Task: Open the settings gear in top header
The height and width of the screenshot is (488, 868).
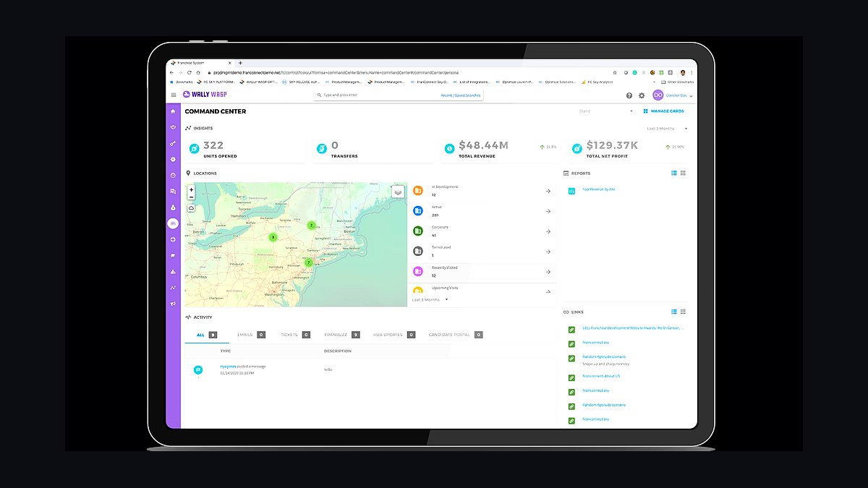Action: (642, 95)
